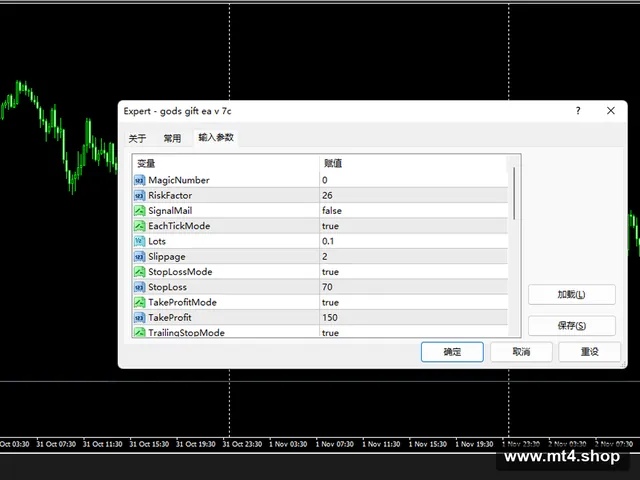Select the MagicNumber value 0
640x480 pixels.
324,180
